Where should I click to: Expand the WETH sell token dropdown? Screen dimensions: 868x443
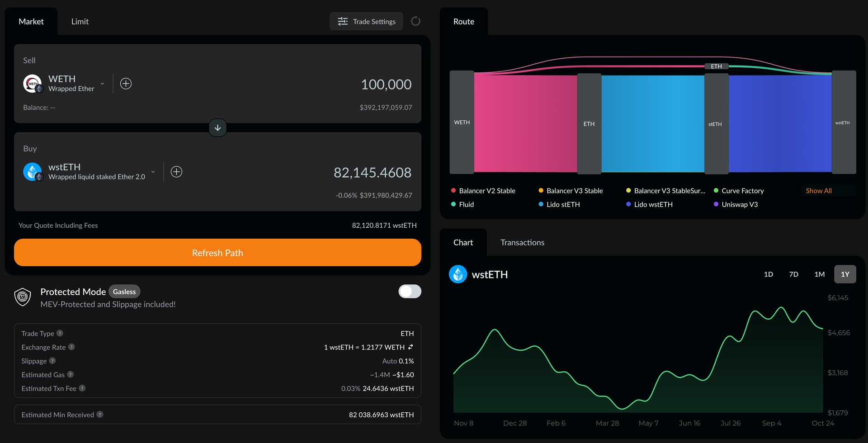[103, 84]
